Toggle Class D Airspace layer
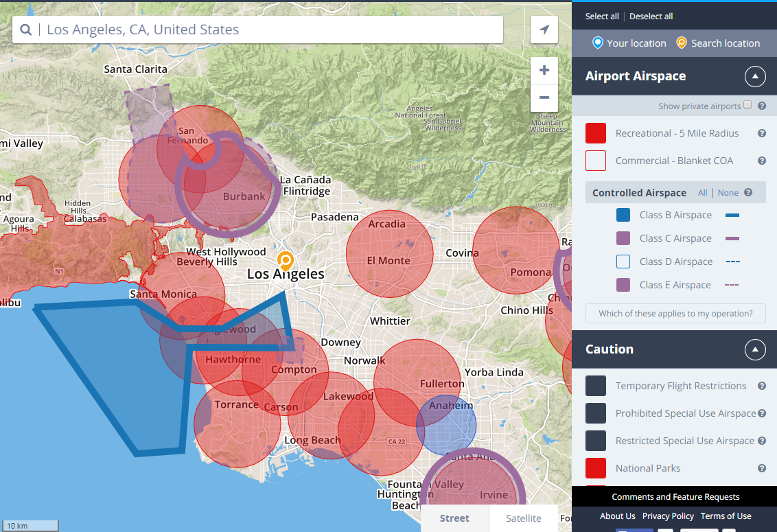This screenshot has height=532, width=777. click(623, 262)
